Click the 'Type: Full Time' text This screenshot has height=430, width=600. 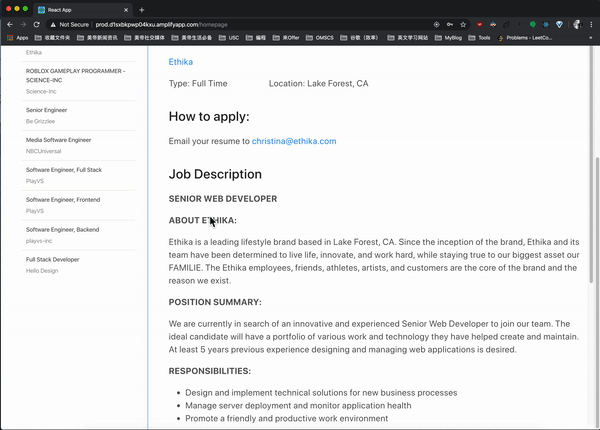[x=198, y=83]
